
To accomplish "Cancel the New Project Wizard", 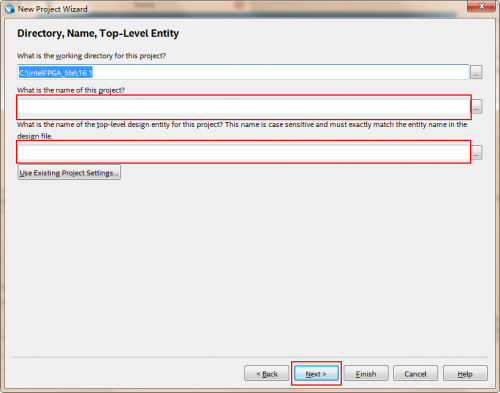I will 415,373.
